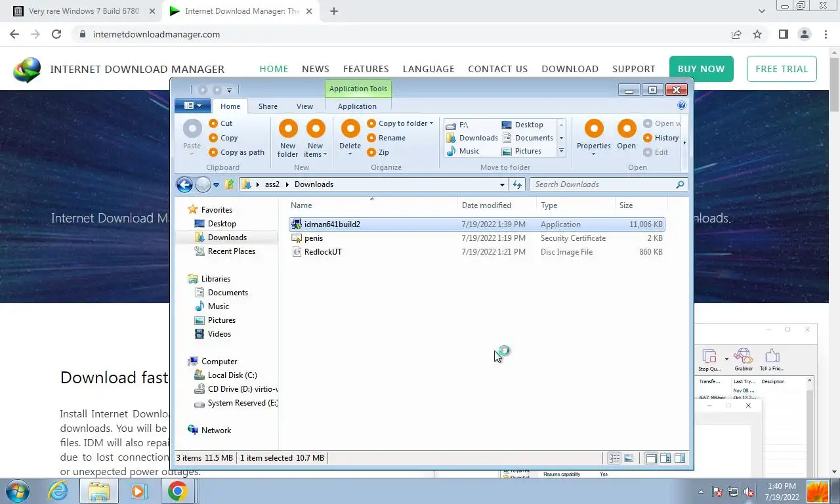The width and height of the screenshot is (840, 504).
Task: Click the Cut ribbon icon
Action: (x=213, y=123)
